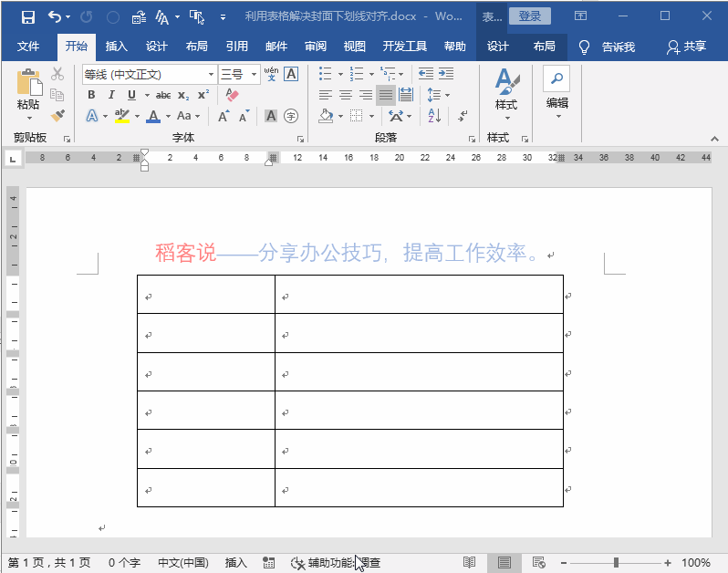Viewport: 728px width, 573px height.
Task: Open the 审阅 ribbon tab
Action: pyautogui.click(x=316, y=47)
